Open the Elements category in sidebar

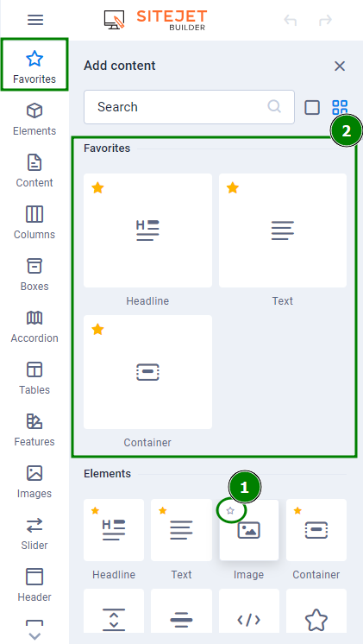tap(34, 119)
